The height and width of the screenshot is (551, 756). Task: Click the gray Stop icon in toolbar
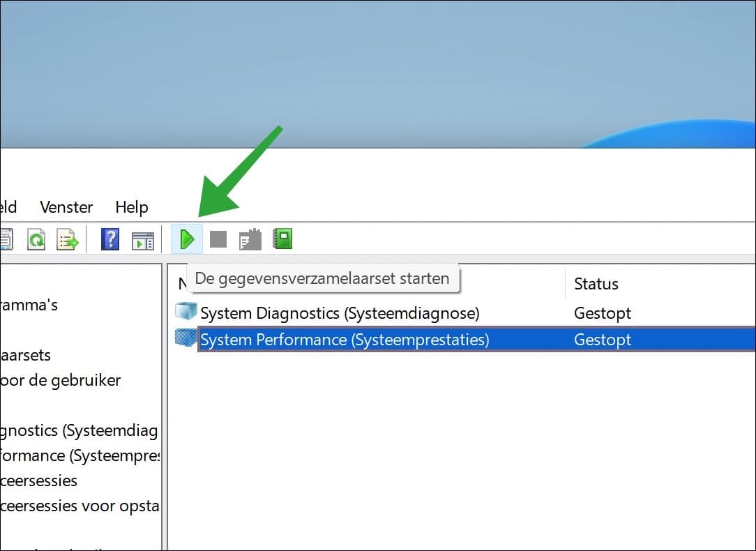click(217, 239)
